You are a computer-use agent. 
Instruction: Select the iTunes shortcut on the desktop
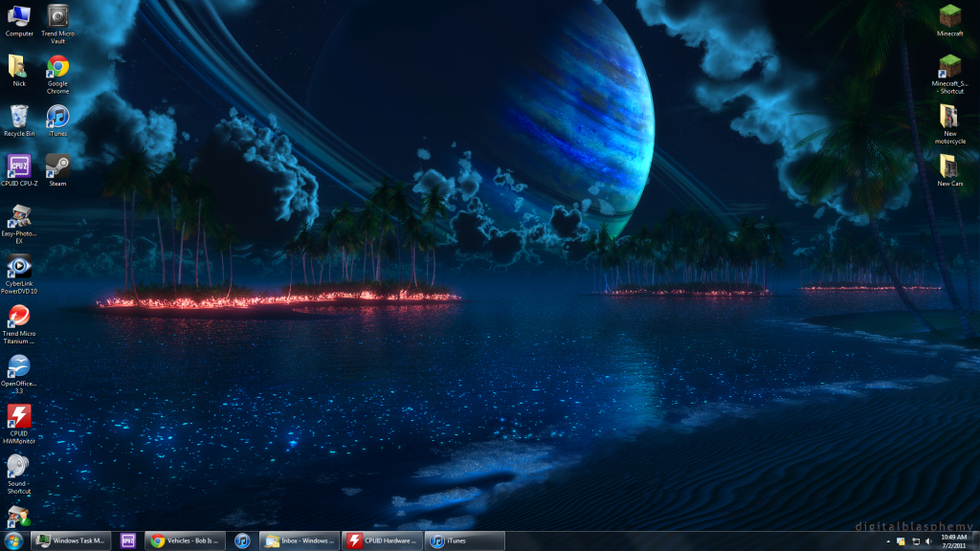[x=57, y=121]
